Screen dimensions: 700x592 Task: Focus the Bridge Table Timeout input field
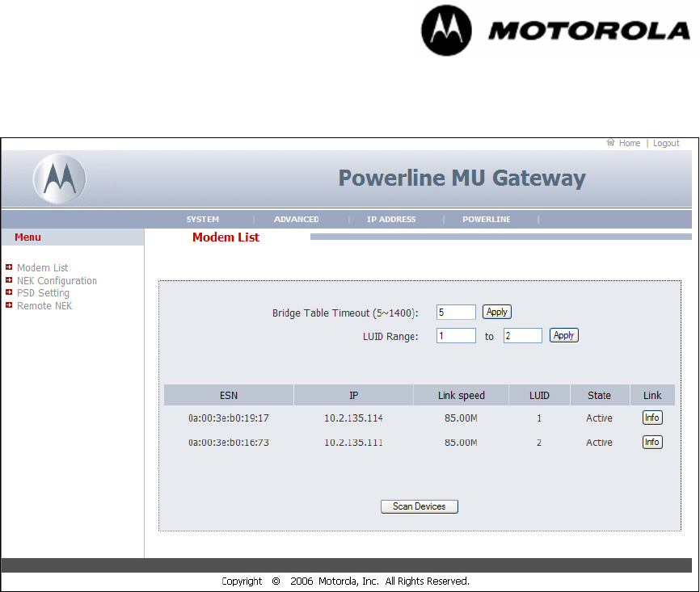[456, 313]
